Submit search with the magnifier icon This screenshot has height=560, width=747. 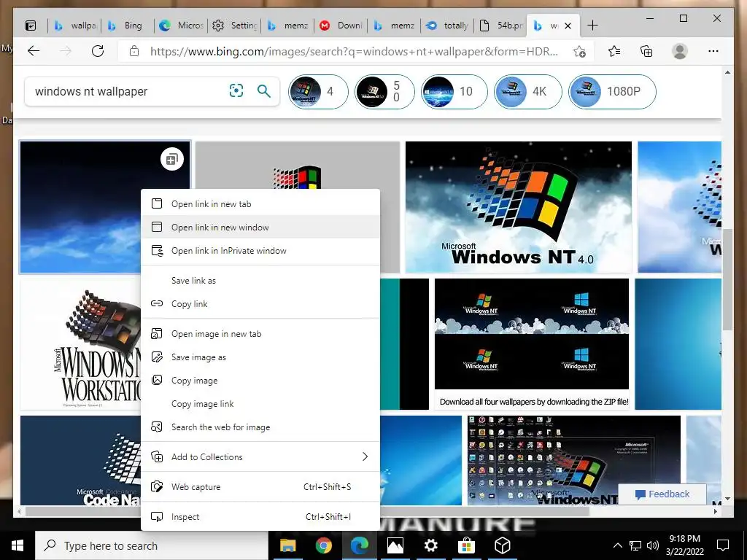(x=264, y=90)
